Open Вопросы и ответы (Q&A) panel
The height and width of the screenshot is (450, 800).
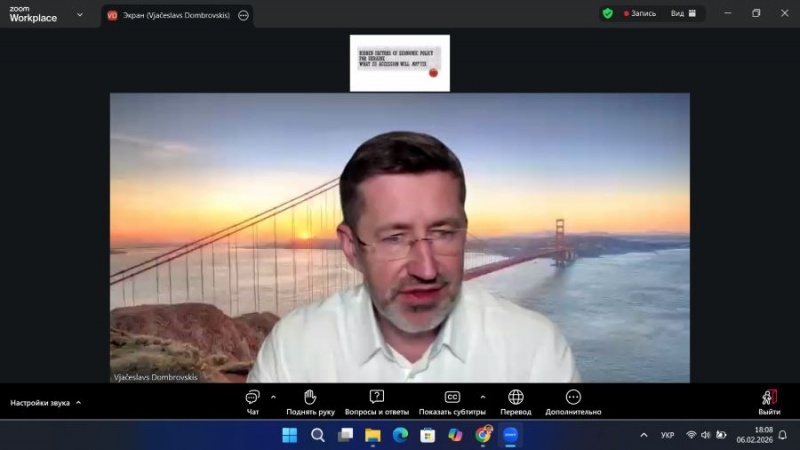[x=377, y=398]
